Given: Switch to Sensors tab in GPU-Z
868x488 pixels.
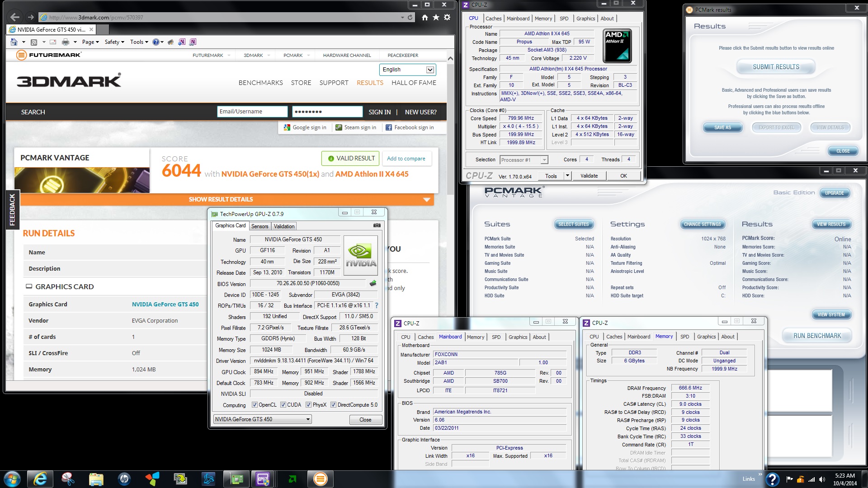Looking at the screenshot, I should click(259, 226).
